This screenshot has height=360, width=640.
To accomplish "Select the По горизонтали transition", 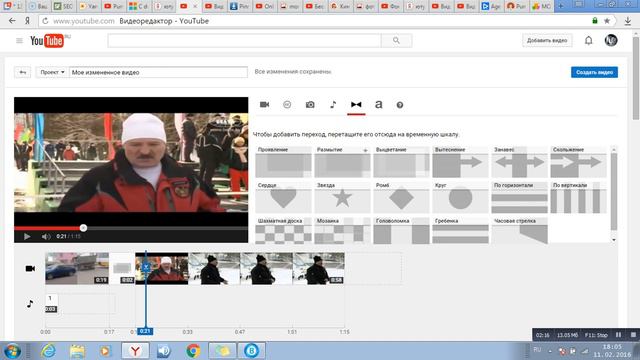I will pyautogui.click(x=519, y=198).
